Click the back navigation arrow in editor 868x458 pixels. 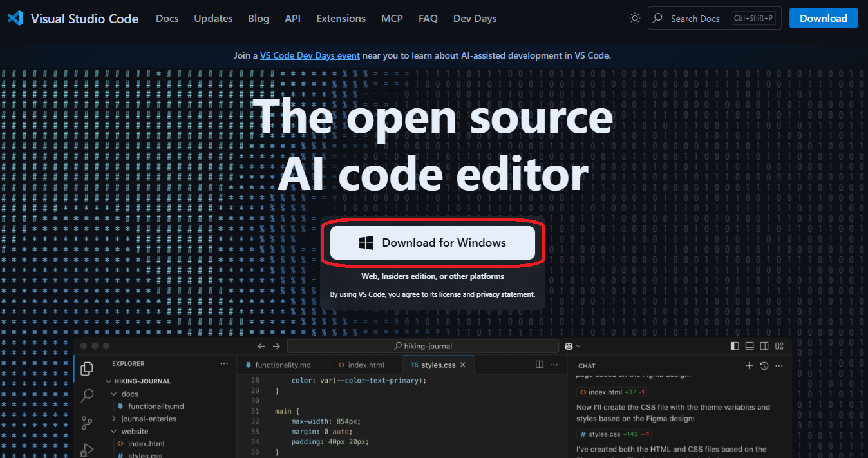[x=261, y=346]
